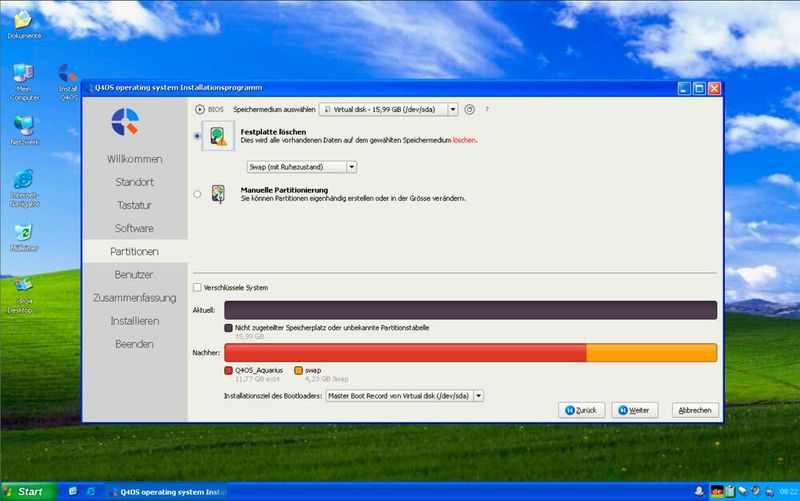The width and height of the screenshot is (800, 501).
Task: Click the tray icon left of the flag
Action: (x=699, y=491)
